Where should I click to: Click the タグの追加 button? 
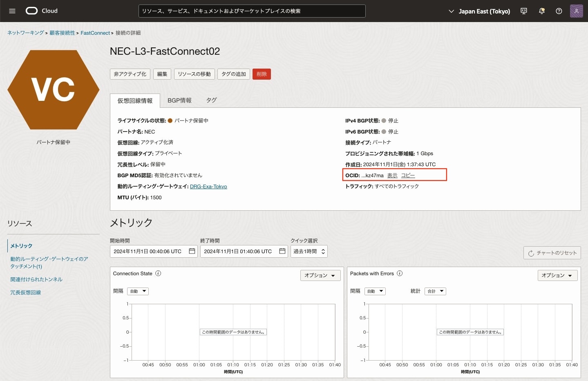(x=234, y=74)
